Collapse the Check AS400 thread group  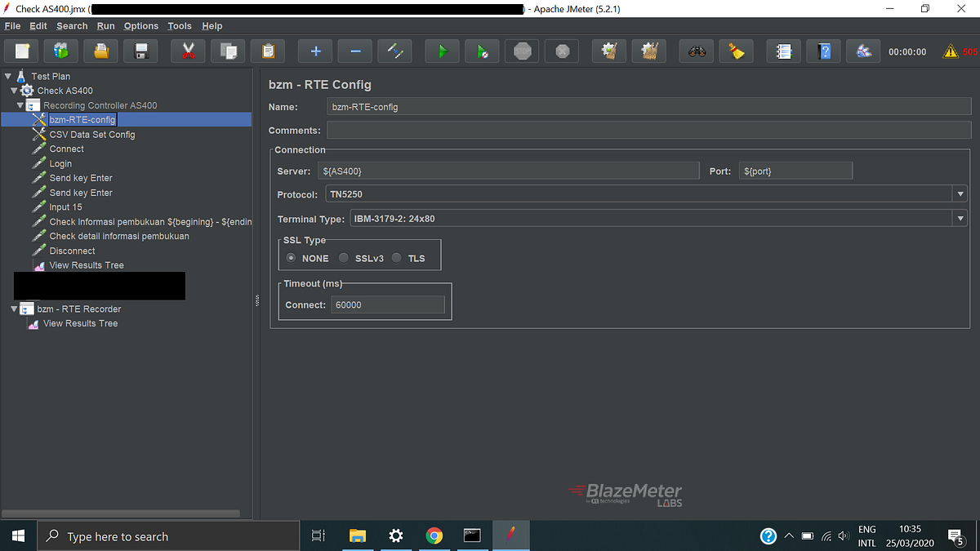pyautogui.click(x=14, y=91)
